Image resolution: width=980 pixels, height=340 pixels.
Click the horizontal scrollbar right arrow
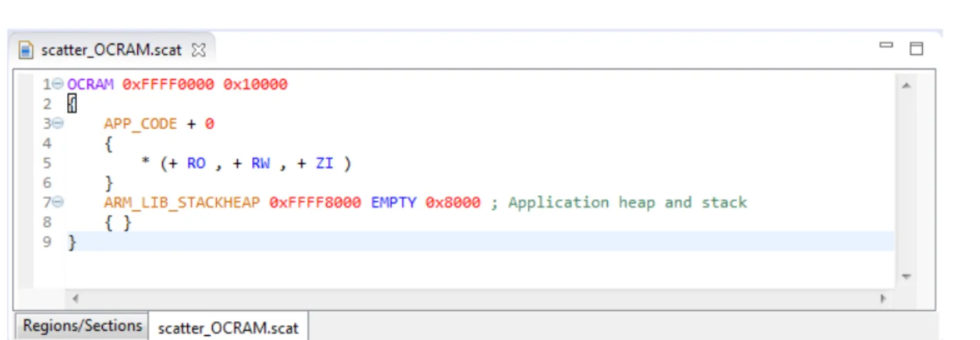click(883, 298)
